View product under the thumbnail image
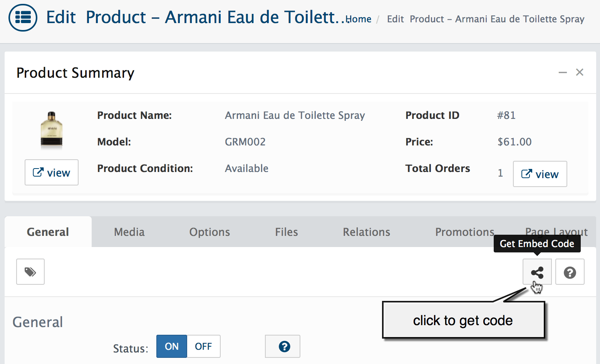This screenshot has height=364, width=600. pyautogui.click(x=52, y=172)
